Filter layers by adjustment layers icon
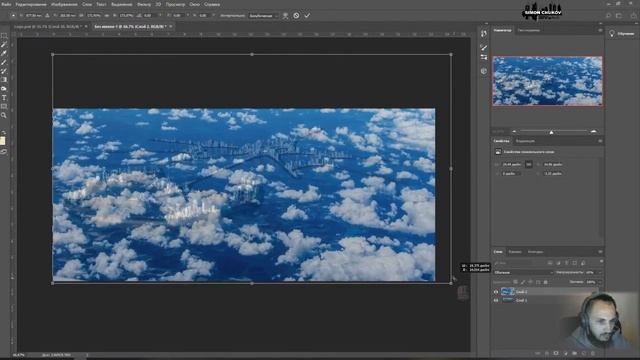Screen dimensions: 640x360 tap(558, 263)
